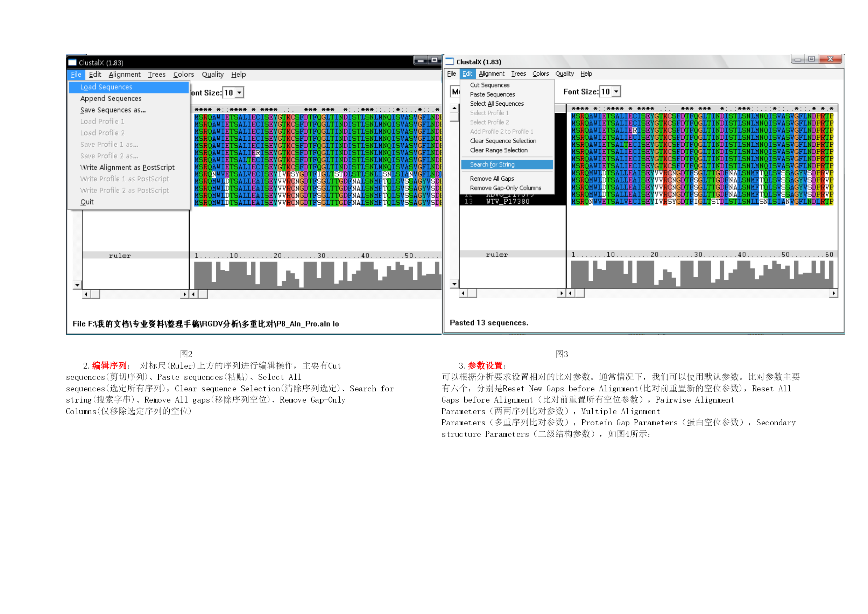This screenshot has height=614, width=868.
Task: Select Write Alignment as PostScript
Action: coord(128,167)
